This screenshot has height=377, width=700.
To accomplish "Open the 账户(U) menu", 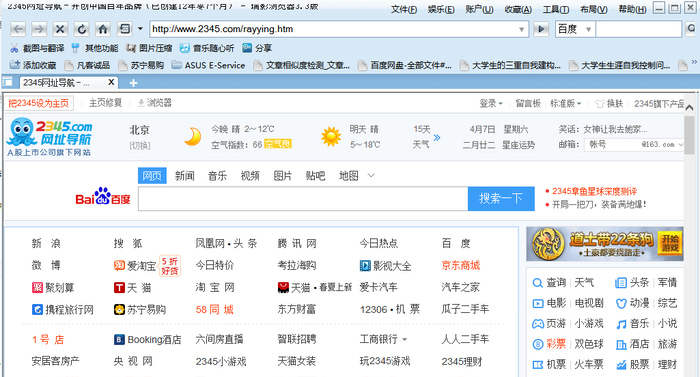I will coord(479,9).
